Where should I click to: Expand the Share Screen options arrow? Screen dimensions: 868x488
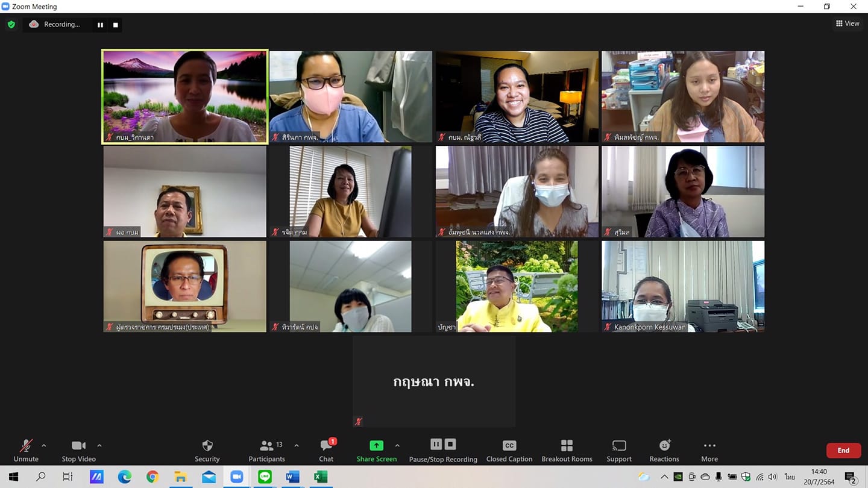[397, 446]
